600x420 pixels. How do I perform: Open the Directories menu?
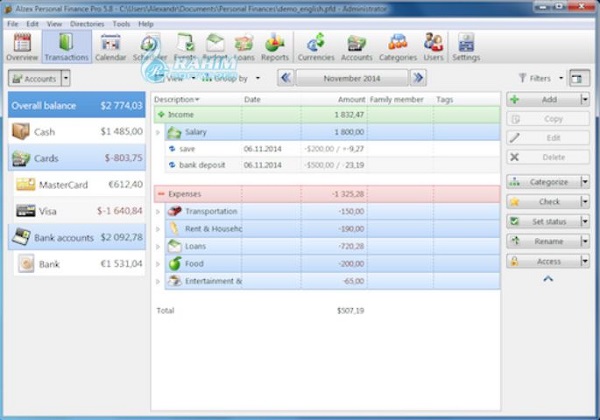[87, 24]
